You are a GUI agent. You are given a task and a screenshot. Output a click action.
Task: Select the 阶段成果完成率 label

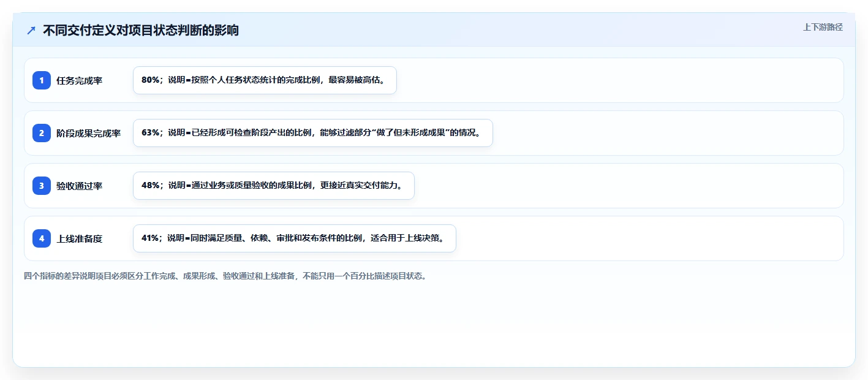coord(88,134)
